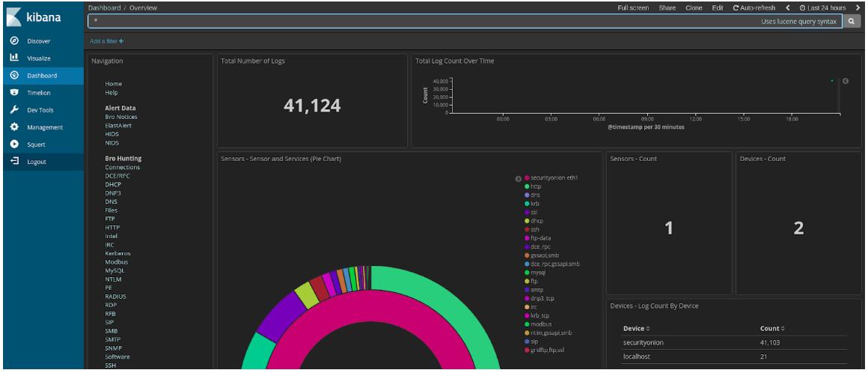Click the Logout icon in sidebar
868x373 pixels.
tap(15, 161)
